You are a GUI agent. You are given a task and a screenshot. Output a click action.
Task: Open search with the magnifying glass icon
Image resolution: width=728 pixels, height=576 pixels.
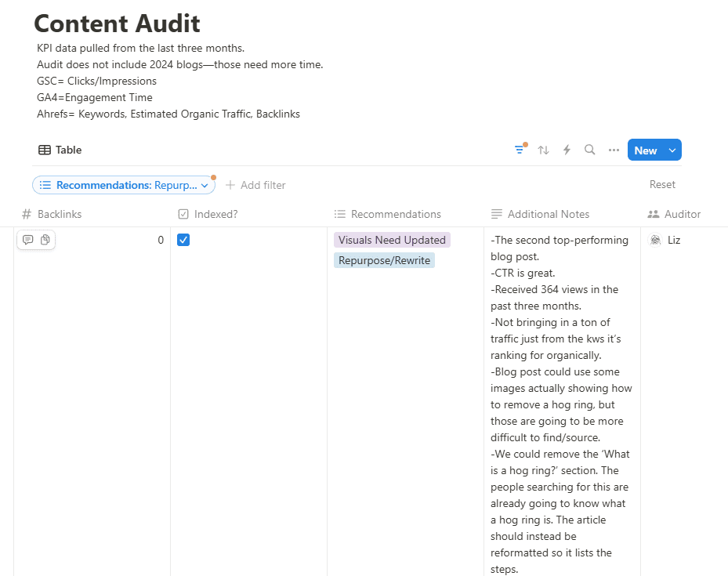pyautogui.click(x=589, y=150)
